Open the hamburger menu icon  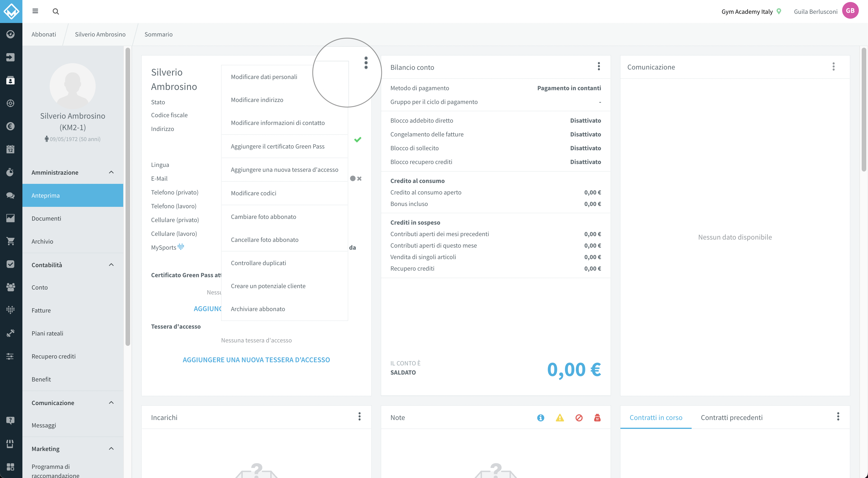35,11
